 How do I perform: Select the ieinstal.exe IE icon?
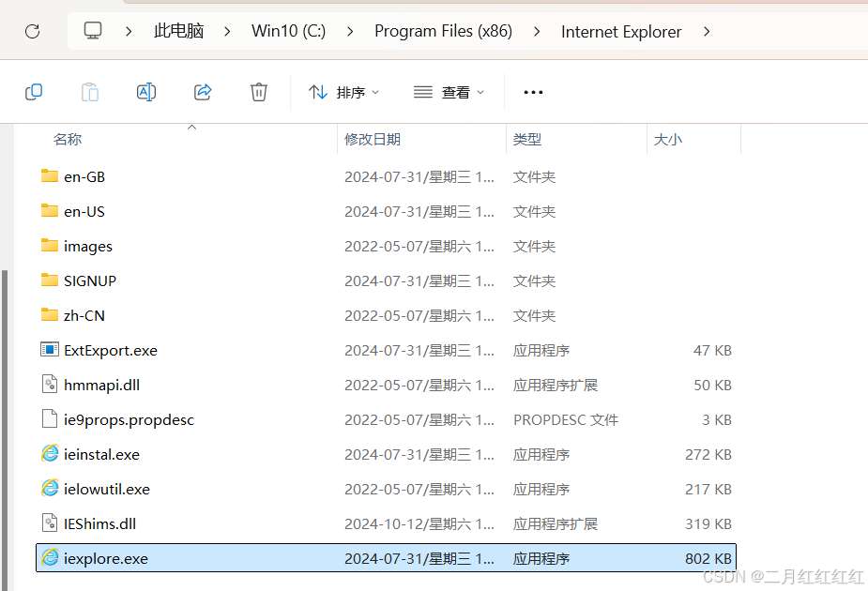coord(50,454)
